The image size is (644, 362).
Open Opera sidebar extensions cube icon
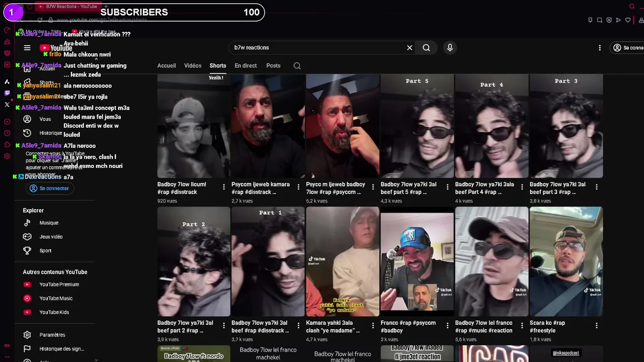click(7, 145)
